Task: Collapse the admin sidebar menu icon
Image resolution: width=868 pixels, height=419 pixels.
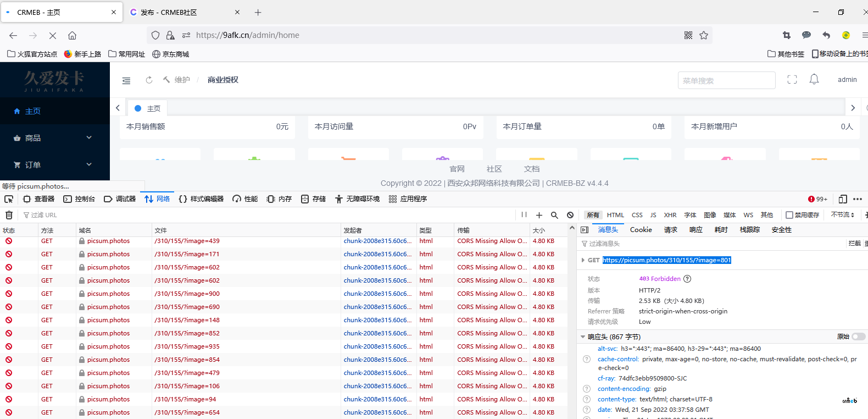Action: (x=126, y=80)
